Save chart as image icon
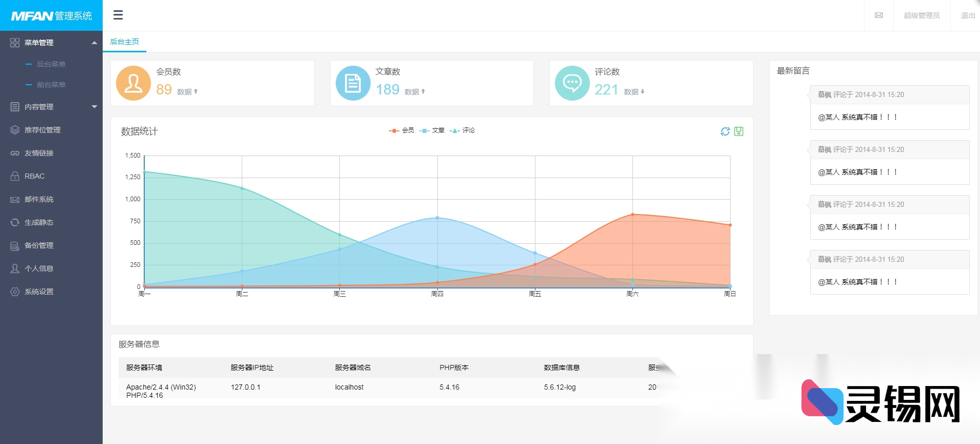Image resolution: width=980 pixels, height=444 pixels. pos(739,131)
